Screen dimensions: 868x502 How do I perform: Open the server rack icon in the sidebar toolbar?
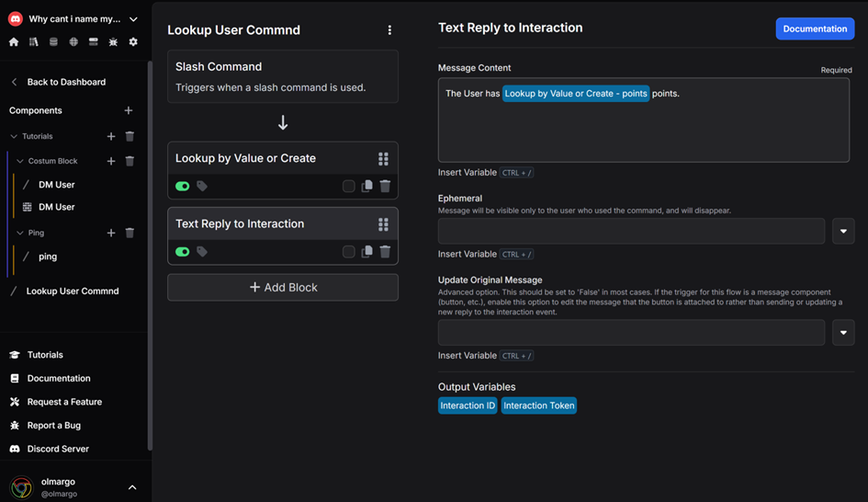(94, 42)
